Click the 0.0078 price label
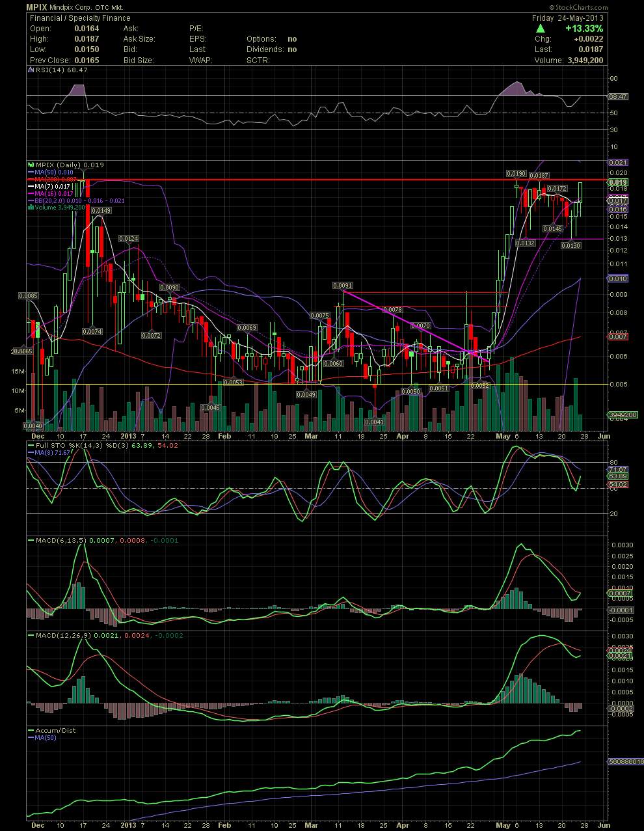This screenshot has height=831, width=644. pos(392,310)
